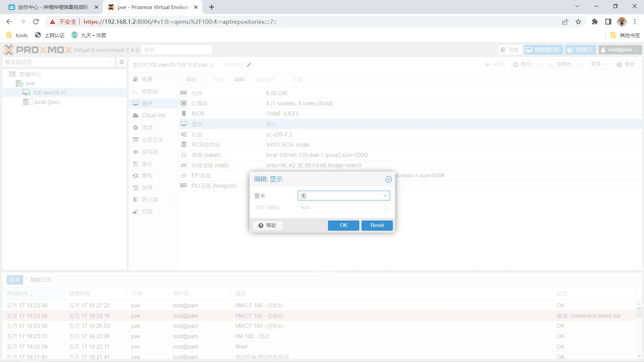This screenshot has height=362, width=644.
Task: Edit VM tags pencil icon
Action: click(x=249, y=65)
